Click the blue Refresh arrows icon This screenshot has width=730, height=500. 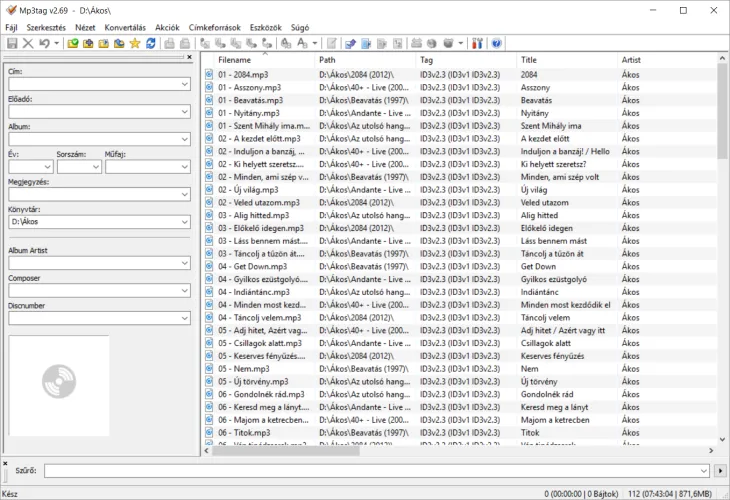click(151, 44)
